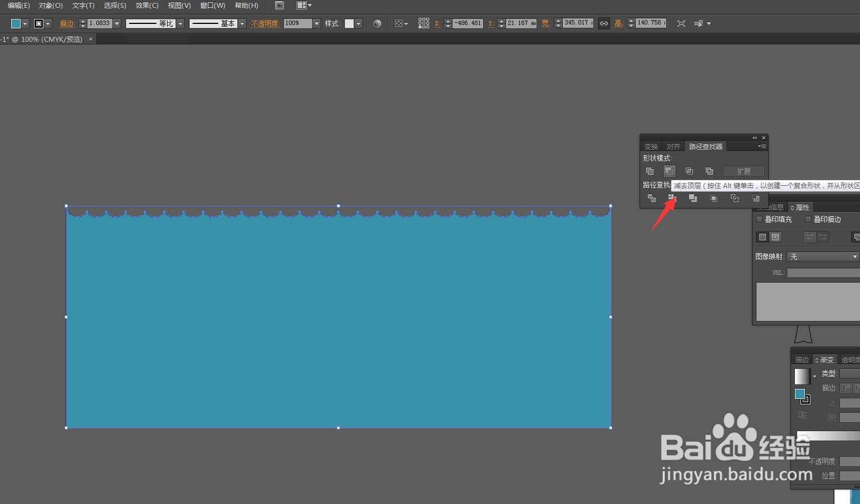Click the reverse path direction on icon

[823, 237]
